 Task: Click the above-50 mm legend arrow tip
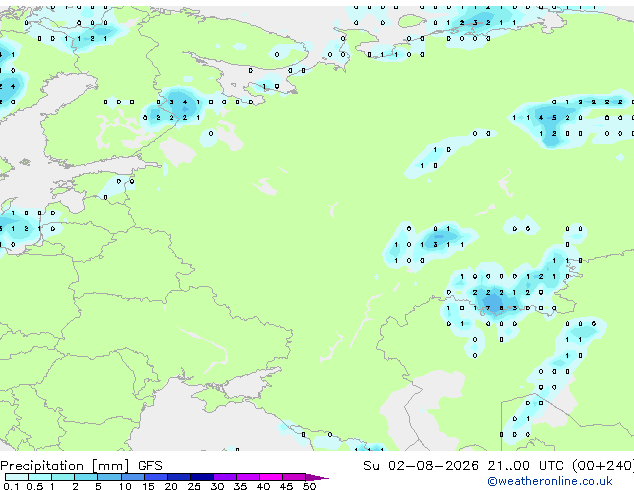tap(317, 477)
